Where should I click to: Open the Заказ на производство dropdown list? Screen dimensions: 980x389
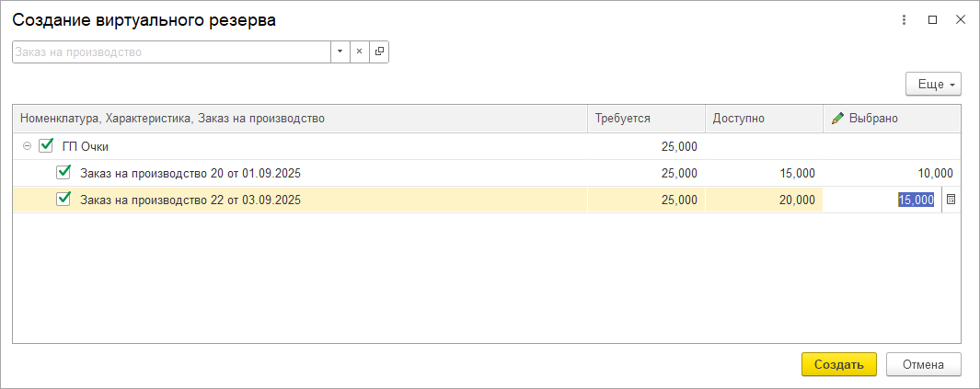[340, 52]
